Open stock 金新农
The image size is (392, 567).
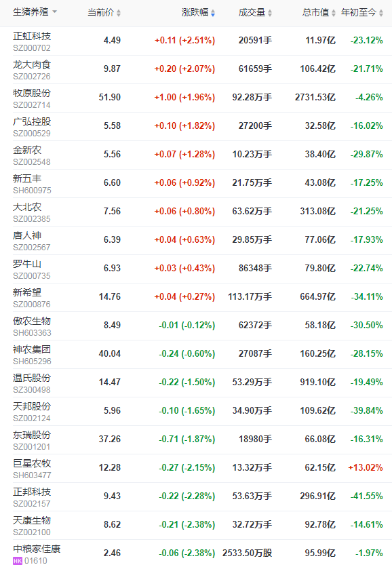click(x=27, y=150)
